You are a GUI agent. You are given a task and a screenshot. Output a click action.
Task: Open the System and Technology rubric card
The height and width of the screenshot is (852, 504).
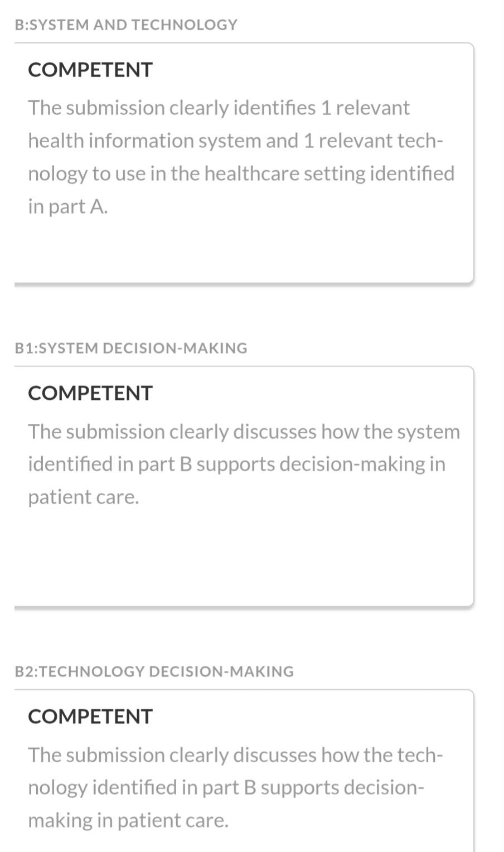pos(244,163)
